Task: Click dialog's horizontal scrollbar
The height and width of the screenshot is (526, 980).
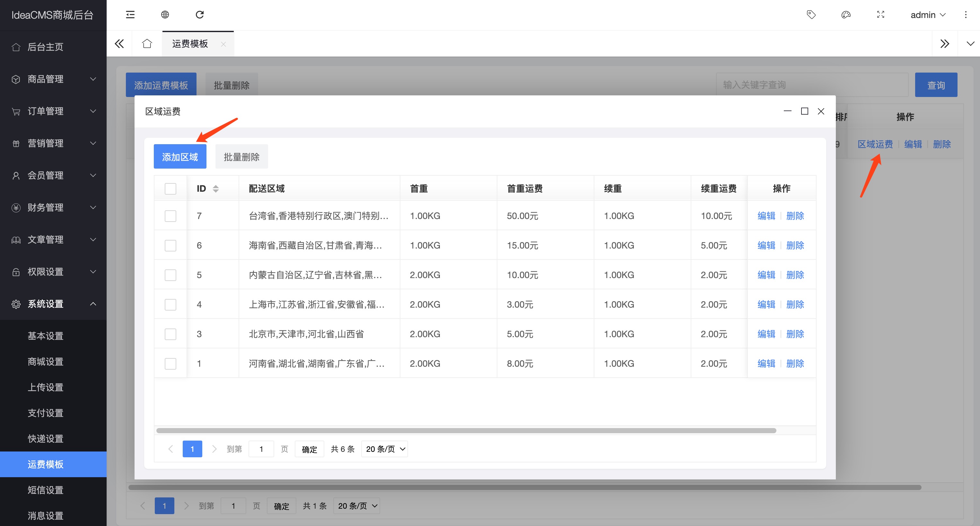Action: click(466, 431)
